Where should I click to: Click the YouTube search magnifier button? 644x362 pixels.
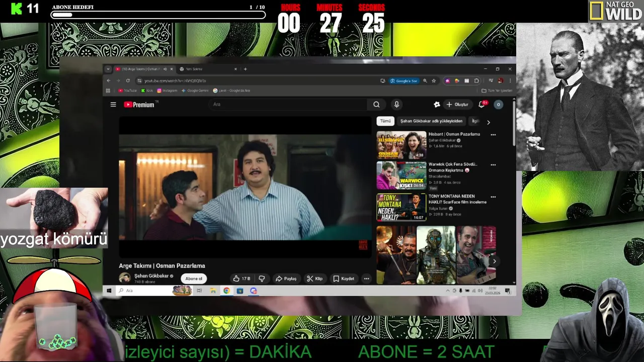(x=376, y=105)
